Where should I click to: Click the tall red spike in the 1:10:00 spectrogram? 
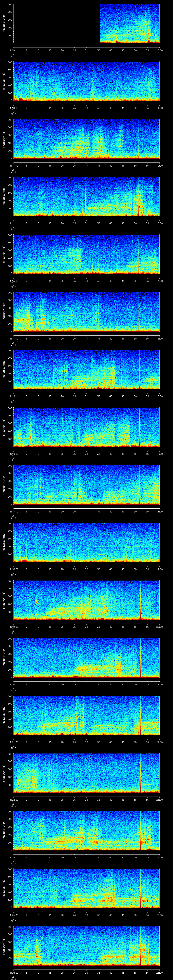(x=137, y=81)
